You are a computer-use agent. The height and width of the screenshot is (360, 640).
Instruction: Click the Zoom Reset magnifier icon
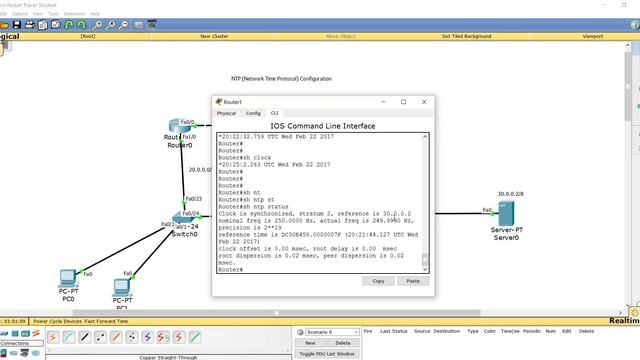pos(110,25)
